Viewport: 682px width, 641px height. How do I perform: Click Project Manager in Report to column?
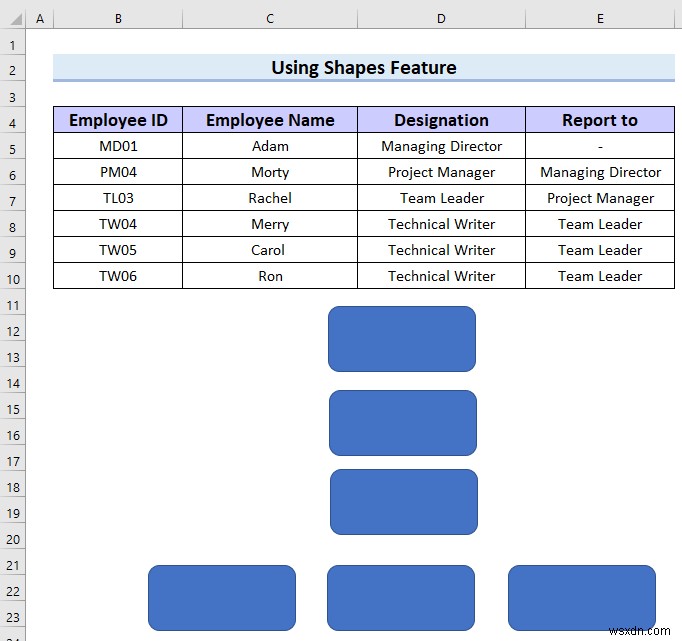(600, 198)
